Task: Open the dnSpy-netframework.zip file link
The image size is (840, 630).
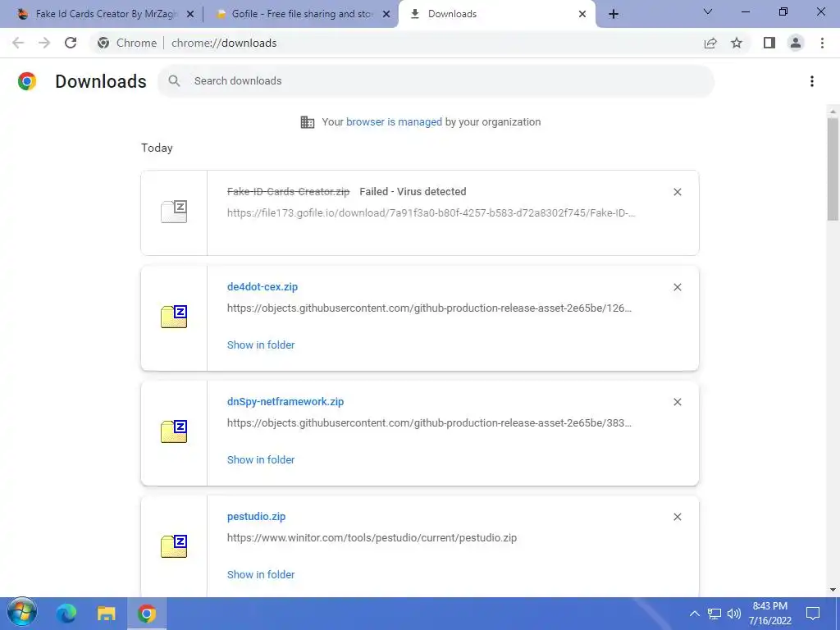Action: (285, 401)
